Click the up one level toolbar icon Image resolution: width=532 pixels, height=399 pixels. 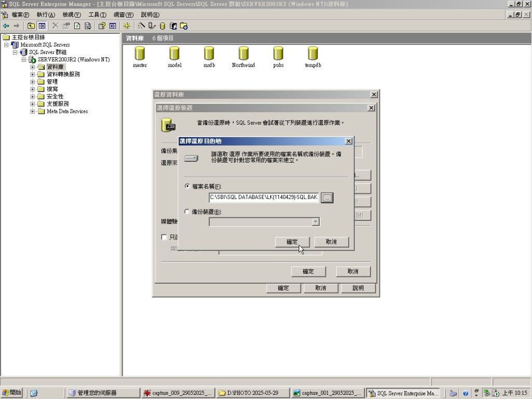point(31,25)
